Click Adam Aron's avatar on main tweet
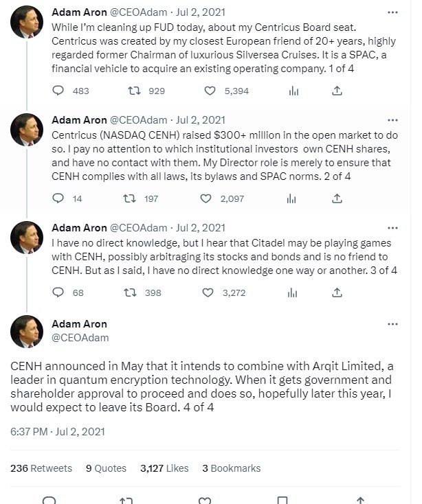The height and width of the screenshot is (504, 422). coord(27,332)
